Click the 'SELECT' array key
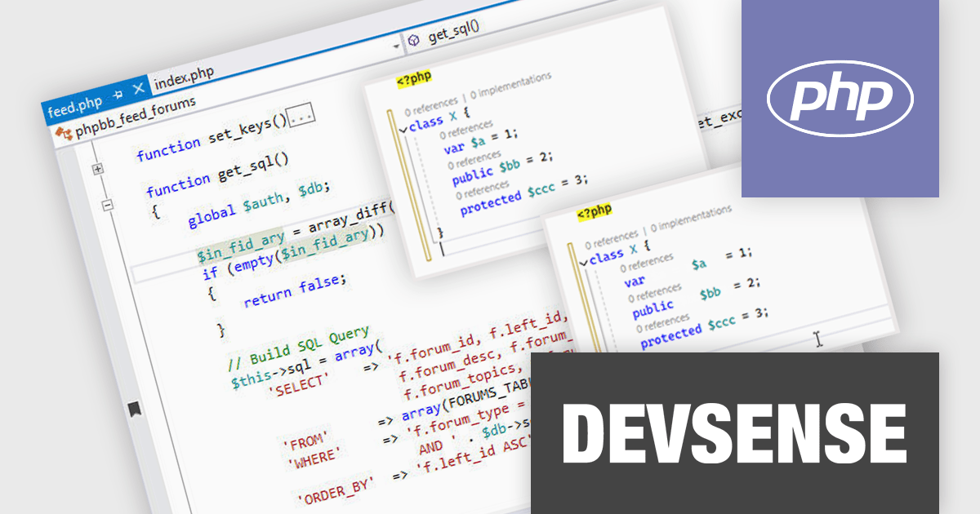This screenshot has width=980, height=514. pyautogui.click(x=299, y=388)
